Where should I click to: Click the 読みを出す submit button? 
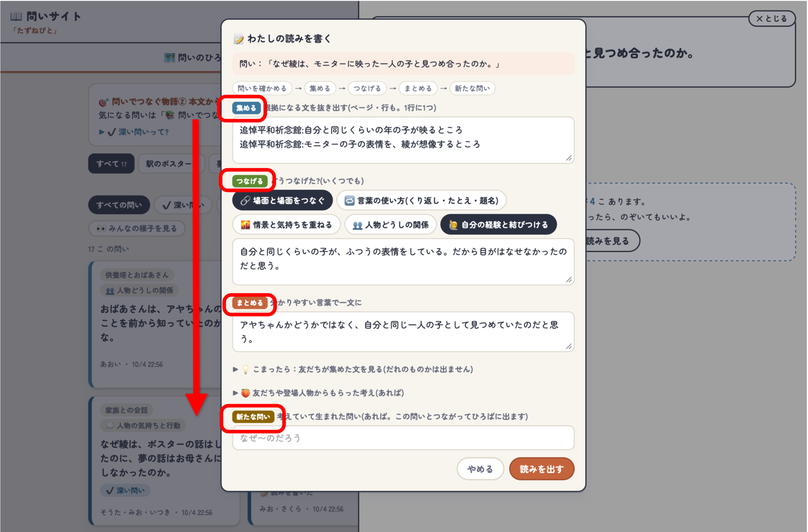point(542,469)
